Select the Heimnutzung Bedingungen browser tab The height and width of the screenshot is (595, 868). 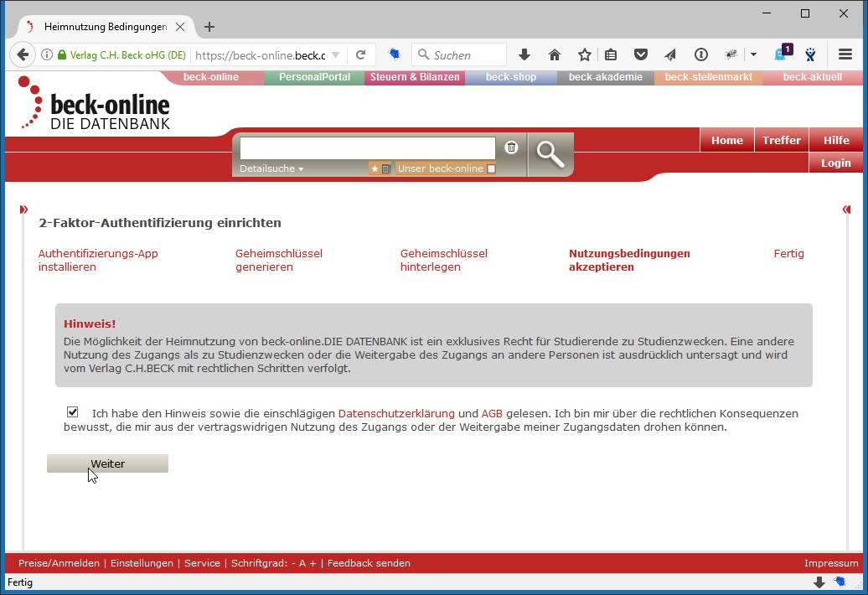click(x=106, y=27)
